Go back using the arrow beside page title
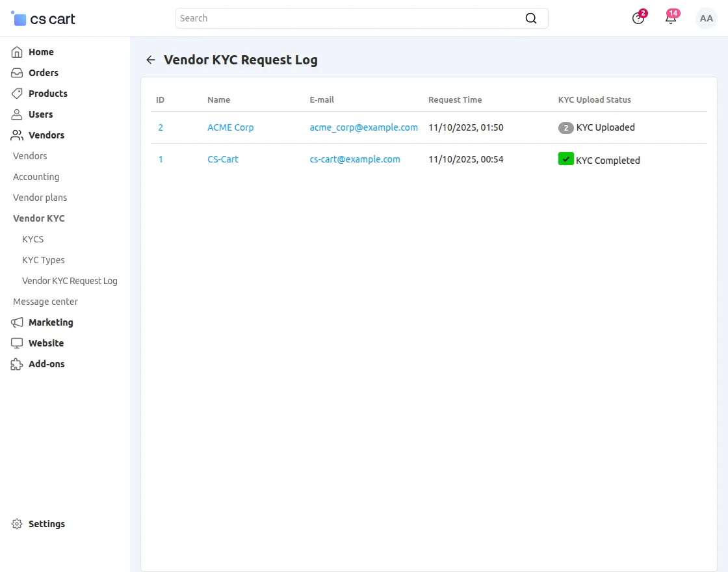728x572 pixels. [x=150, y=59]
